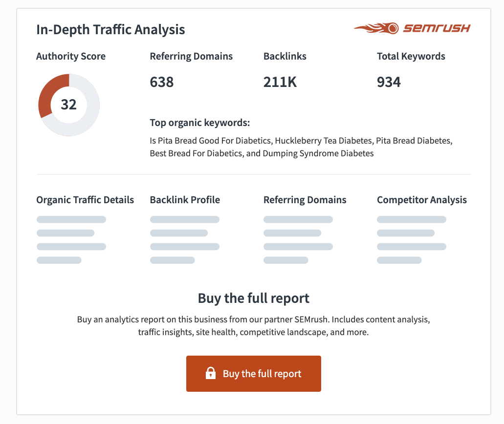Click the In-Depth Traffic Analysis heading
Image resolution: width=504 pixels, height=424 pixels.
(x=110, y=29)
